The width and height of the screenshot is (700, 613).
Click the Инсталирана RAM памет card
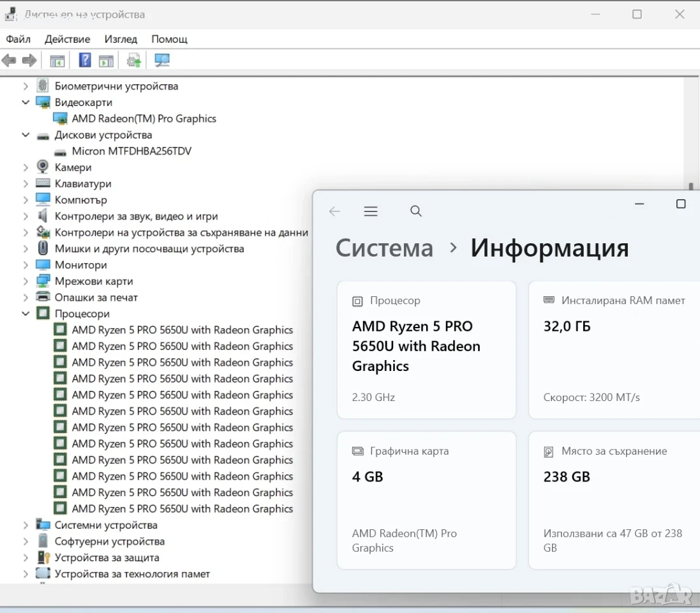[614, 350]
